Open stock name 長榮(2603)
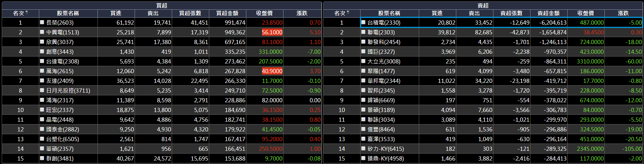The width and height of the screenshot is (644, 164). (x=60, y=23)
